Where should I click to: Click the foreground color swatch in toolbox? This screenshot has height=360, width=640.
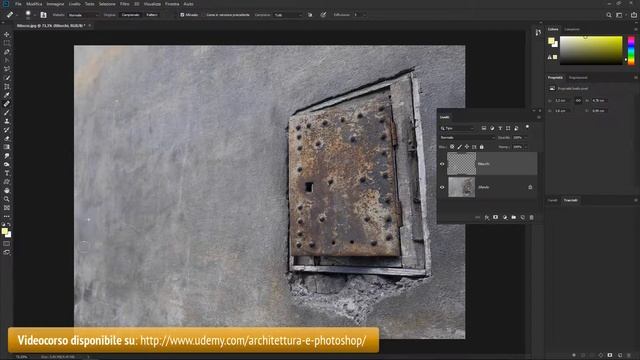4,231
